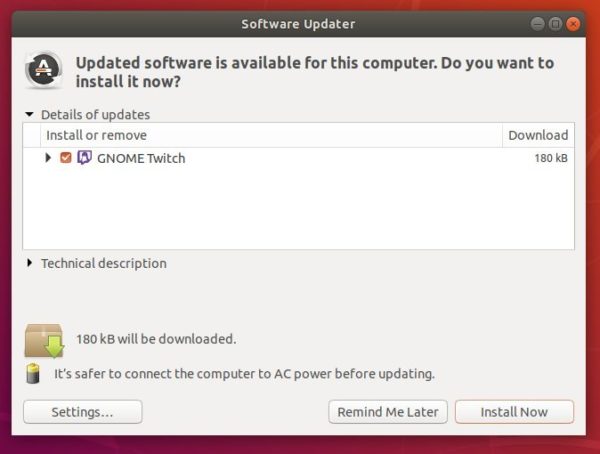Click the empty area of updates list
This screenshot has width=600, height=454.
point(298,209)
